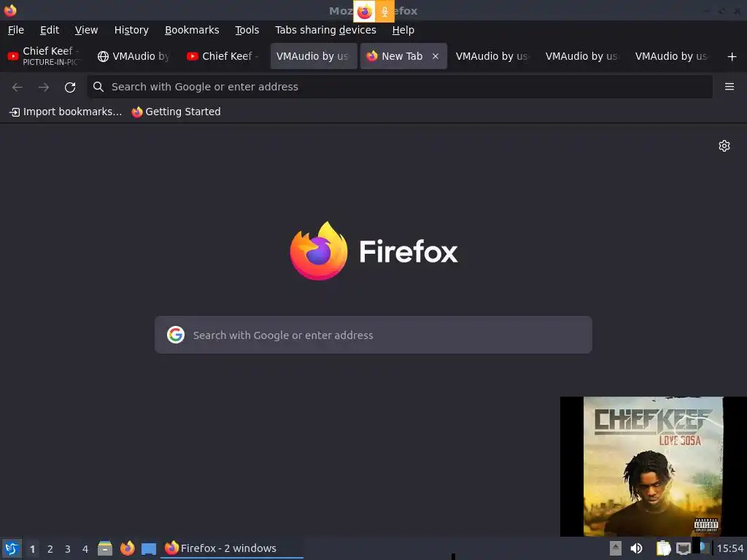Click the magnifier icon in the address bar
Viewport: 747px width, 560px height.
pyautogui.click(x=98, y=87)
